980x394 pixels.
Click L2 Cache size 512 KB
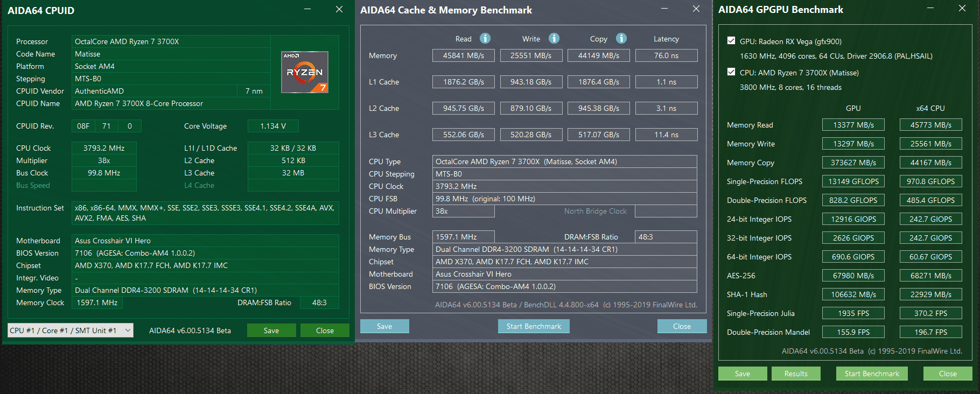tap(293, 160)
